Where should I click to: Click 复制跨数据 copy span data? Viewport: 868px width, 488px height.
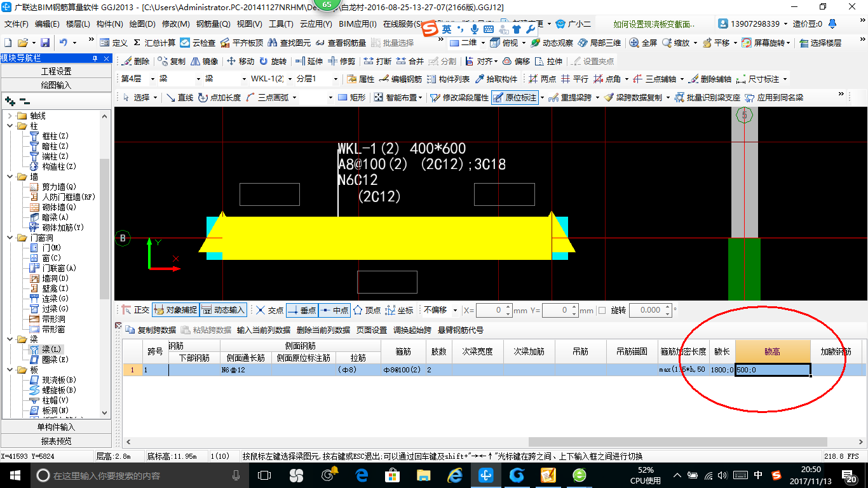pos(151,330)
